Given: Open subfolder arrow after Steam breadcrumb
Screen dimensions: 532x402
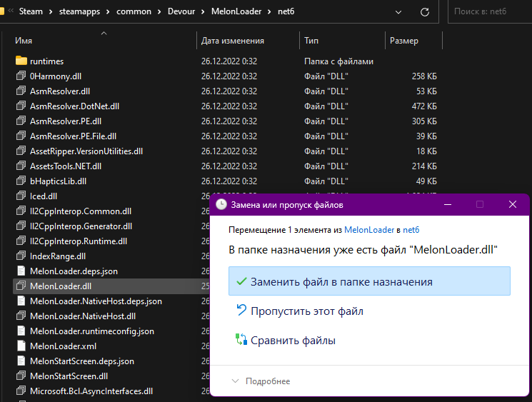Looking at the screenshot, I should (x=51, y=11).
